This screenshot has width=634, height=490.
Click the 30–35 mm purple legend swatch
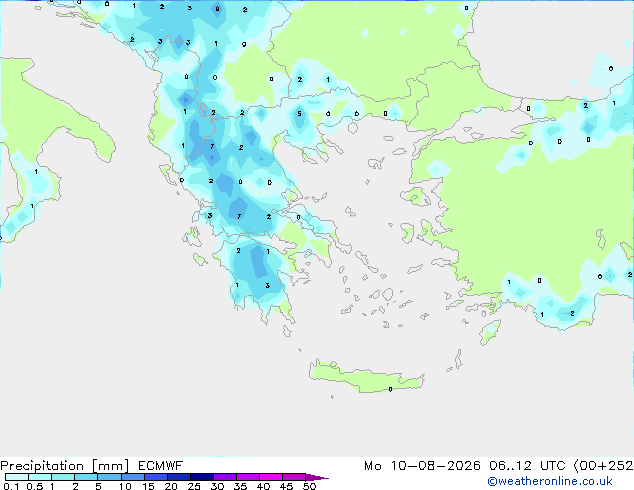(225, 477)
